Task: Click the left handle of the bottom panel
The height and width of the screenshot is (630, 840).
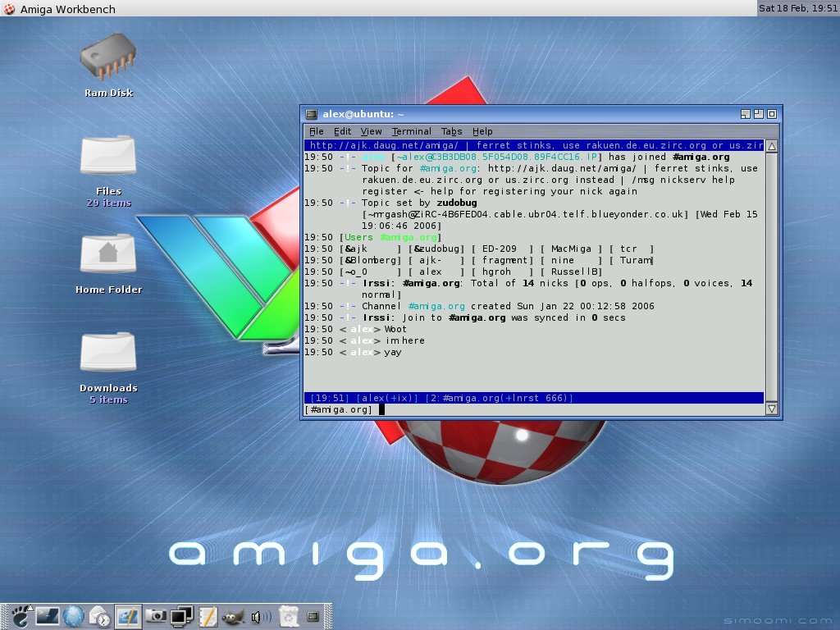Action: point(4,616)
